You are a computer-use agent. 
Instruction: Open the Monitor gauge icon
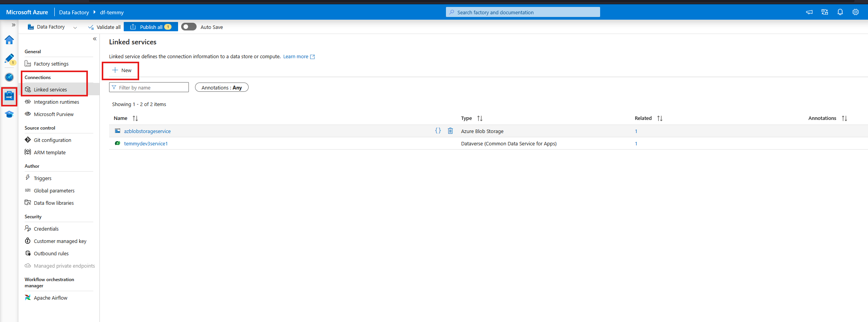click(9, 77)
